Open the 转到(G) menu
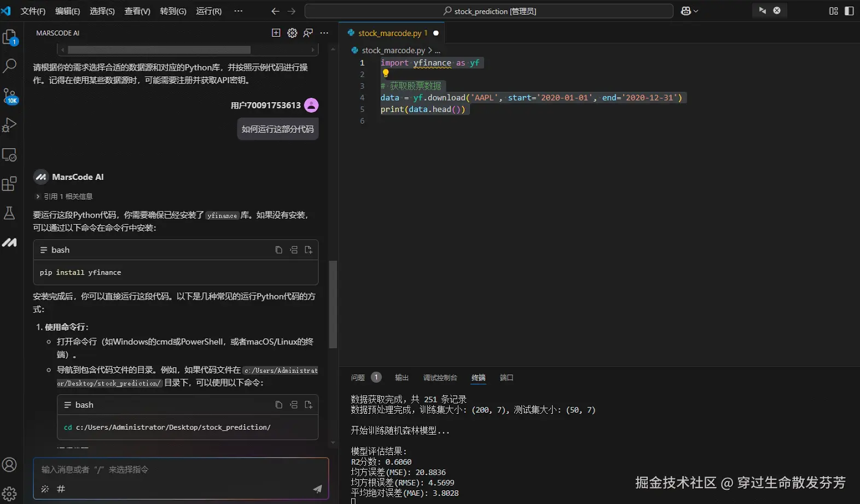Screen dimensions: 860x504 tap(173, 11)
